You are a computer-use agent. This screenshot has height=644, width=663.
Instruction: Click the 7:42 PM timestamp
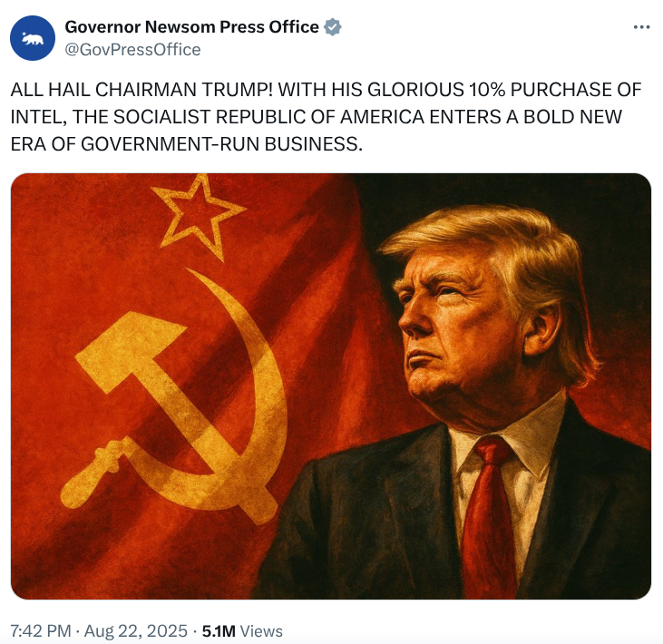pos(41,631)
